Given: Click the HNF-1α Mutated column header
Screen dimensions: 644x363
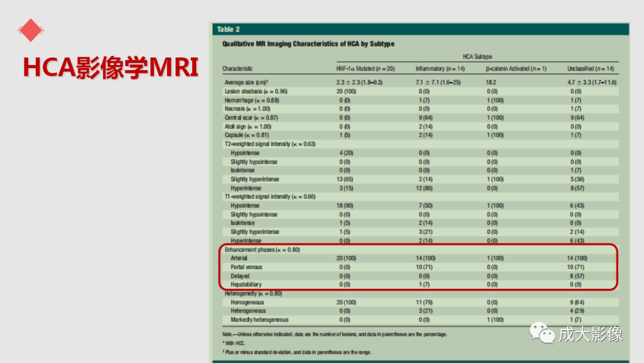Looking at the screenshot, I should pos(365,69).
